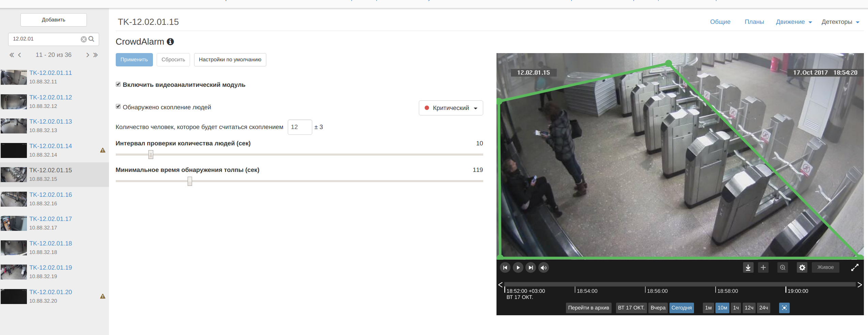Open camera TK-12.02.01.18

tap(50, 243)
